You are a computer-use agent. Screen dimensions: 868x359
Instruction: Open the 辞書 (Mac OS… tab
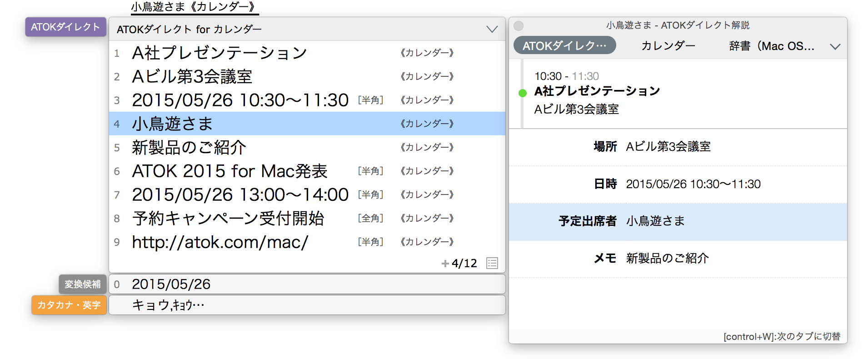771,46
